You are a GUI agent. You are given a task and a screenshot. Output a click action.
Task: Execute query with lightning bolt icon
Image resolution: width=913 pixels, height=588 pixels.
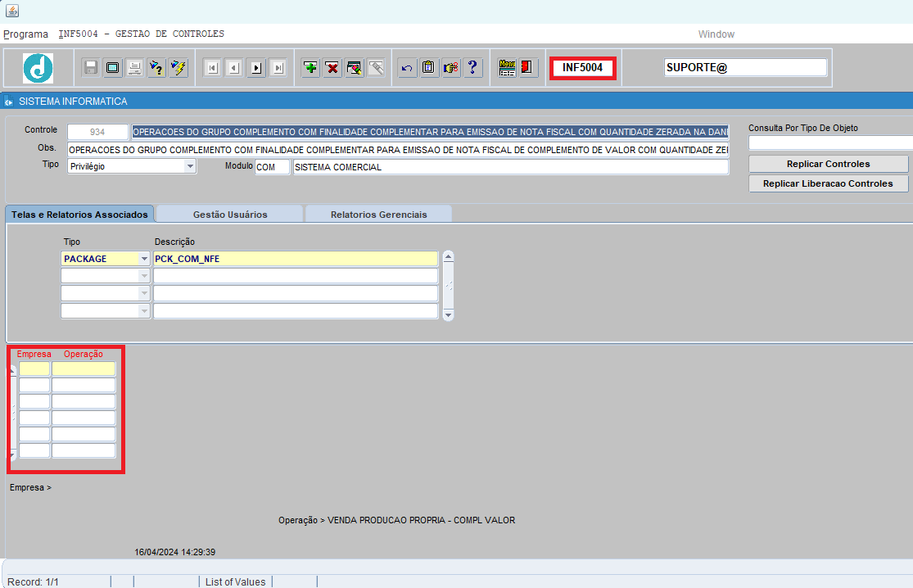point(178,68)
